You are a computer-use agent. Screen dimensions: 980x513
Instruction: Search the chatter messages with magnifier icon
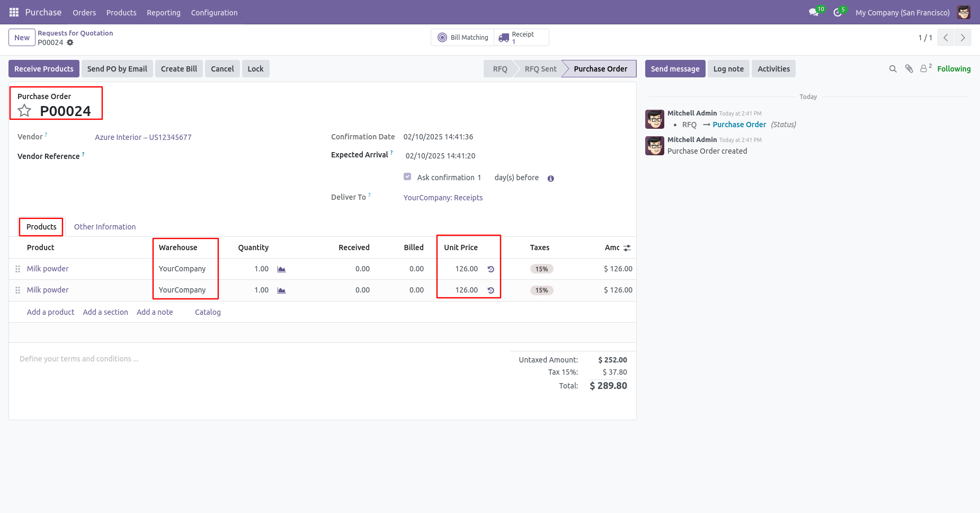pos(893,69)
